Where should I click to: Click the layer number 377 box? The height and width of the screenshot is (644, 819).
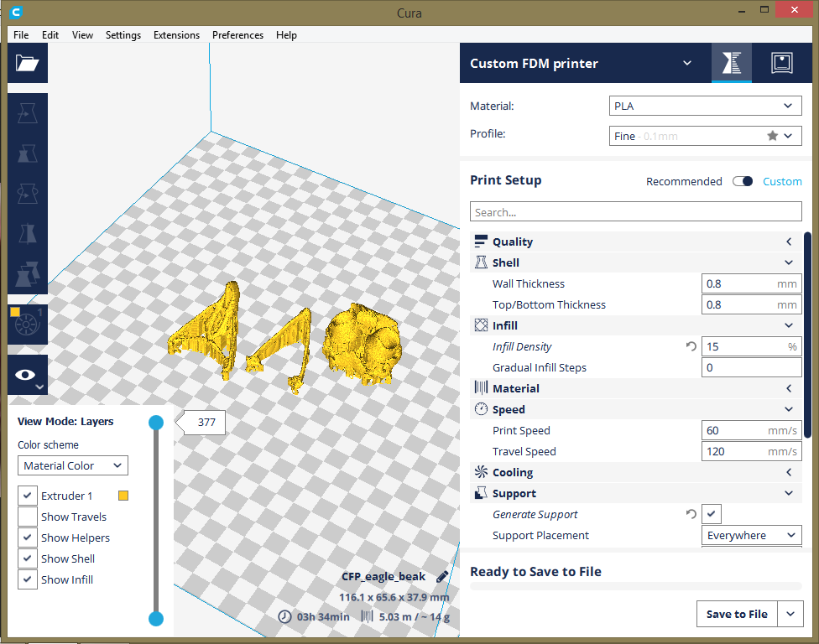click(206, 422)
